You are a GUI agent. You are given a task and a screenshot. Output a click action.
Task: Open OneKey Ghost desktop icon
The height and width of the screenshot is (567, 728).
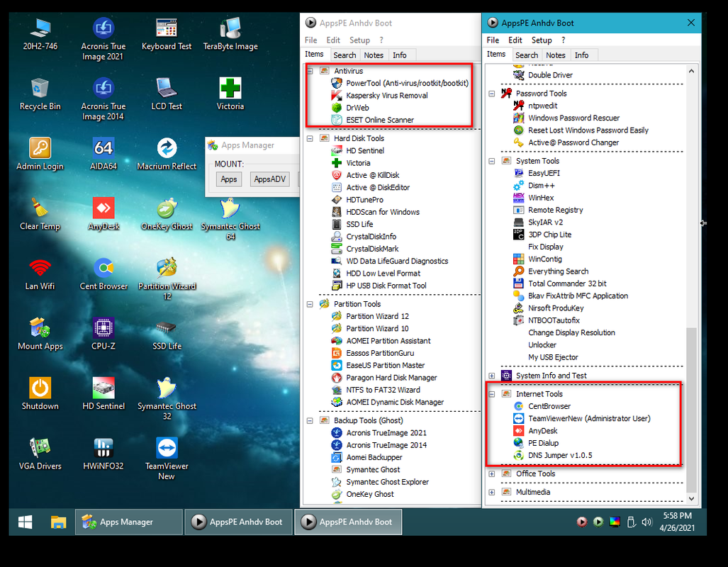pyautogui.click(x=166, y=214)
